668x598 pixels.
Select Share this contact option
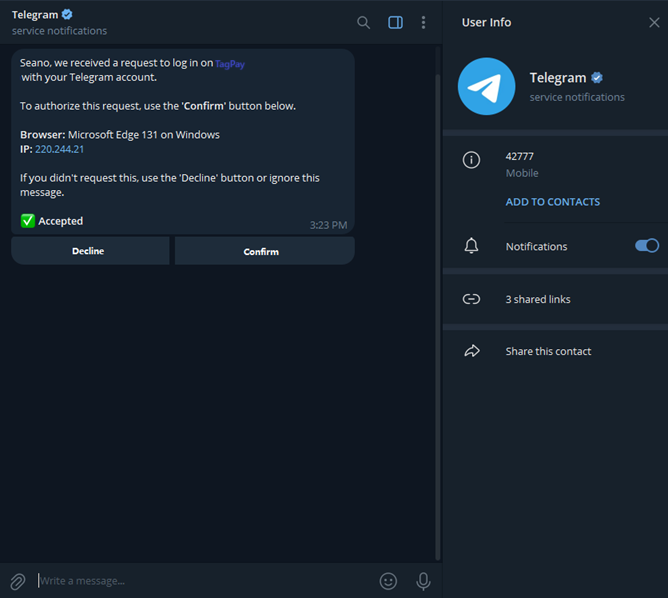point(548,351)
